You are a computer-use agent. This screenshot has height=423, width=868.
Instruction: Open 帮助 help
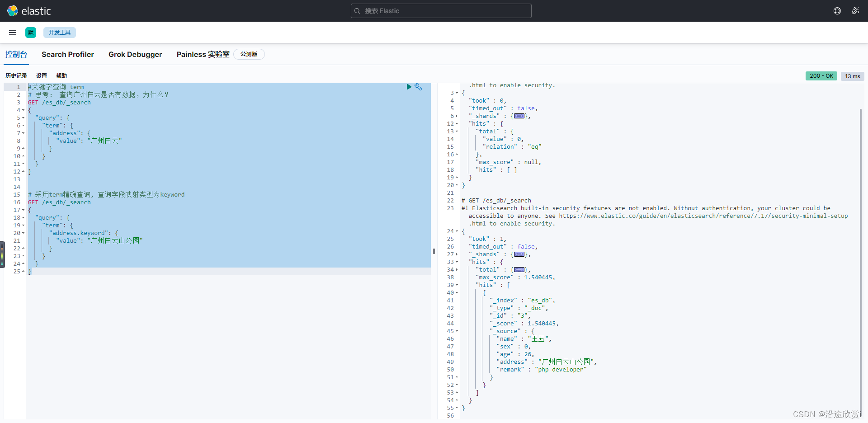[x=61, y=76]
